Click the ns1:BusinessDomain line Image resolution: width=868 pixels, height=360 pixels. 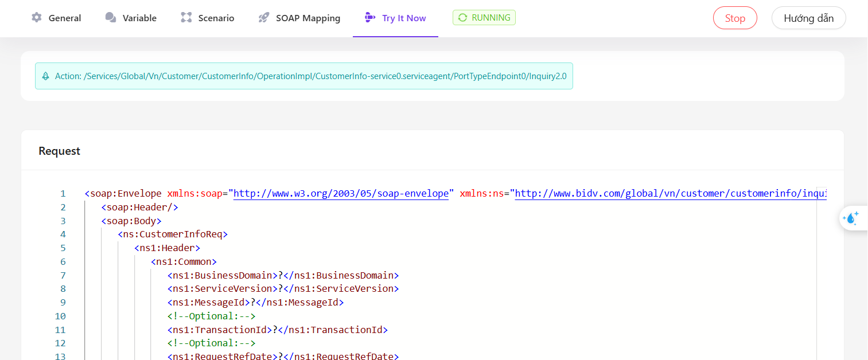click(283, 275)
